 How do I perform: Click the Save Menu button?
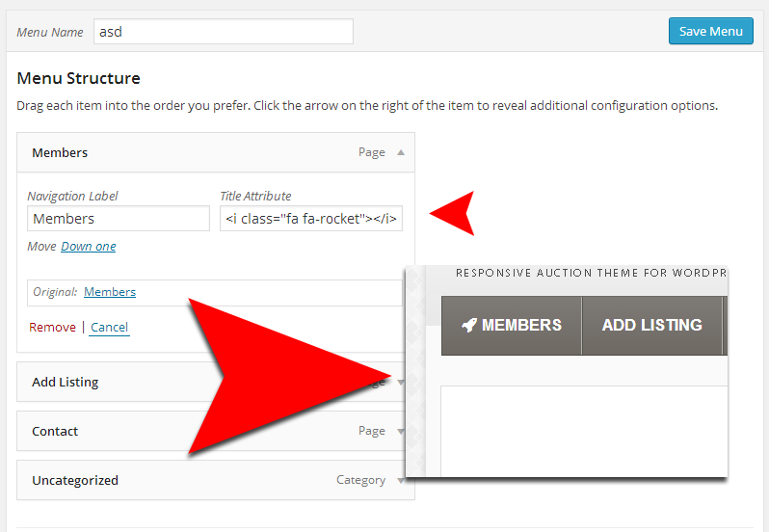point(710,31)
